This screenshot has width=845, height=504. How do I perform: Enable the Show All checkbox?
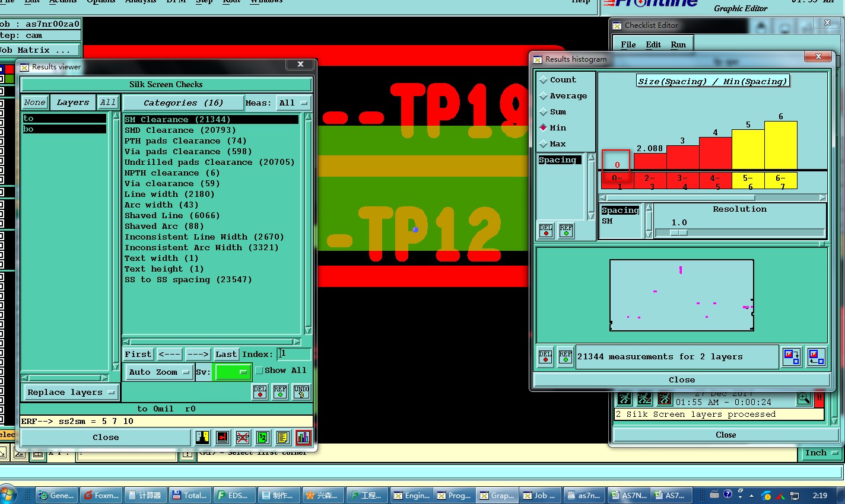(259, 371)
